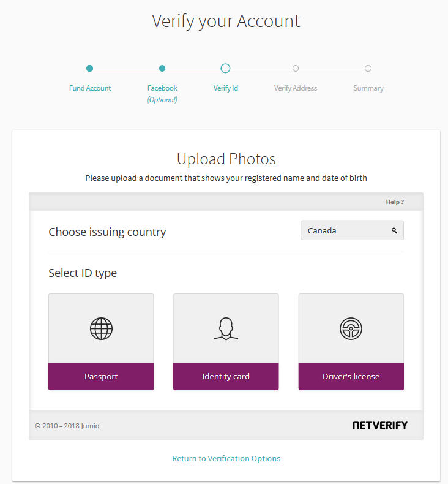Choose the Identity card button
The width and height of the screenshot is (448, 484).
pos(226,376)
